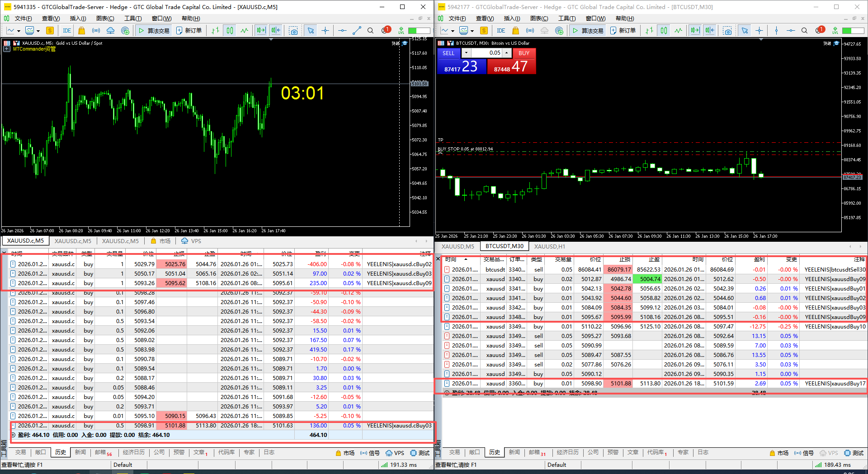Image resolution: width=868 pixels, height=474 pixels.
Task: Open market depth ($) in BTCUSDT window
Action: click(x=484, y=31)
